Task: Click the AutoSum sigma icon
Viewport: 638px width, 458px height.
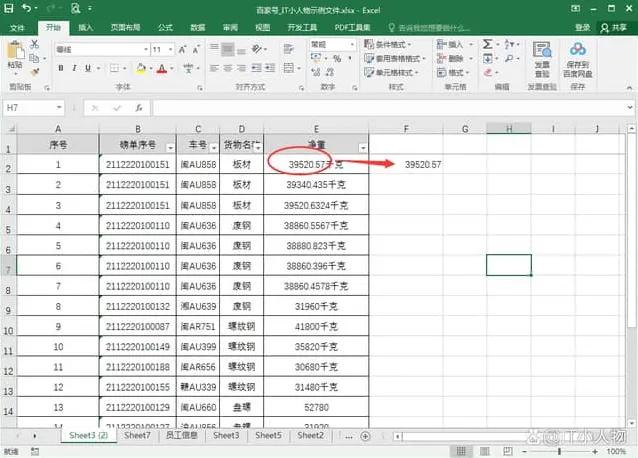Action: click(x=487, y=44)
